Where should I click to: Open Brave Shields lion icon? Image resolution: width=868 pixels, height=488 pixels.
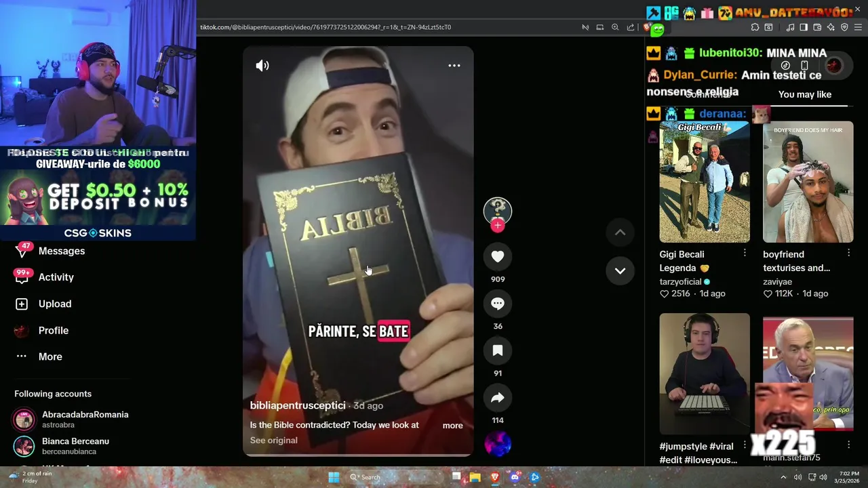pos(647,27)
